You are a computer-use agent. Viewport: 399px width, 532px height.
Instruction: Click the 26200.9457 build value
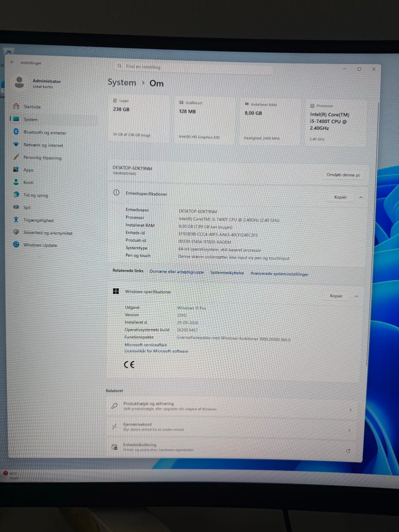(x=187, y=330)
